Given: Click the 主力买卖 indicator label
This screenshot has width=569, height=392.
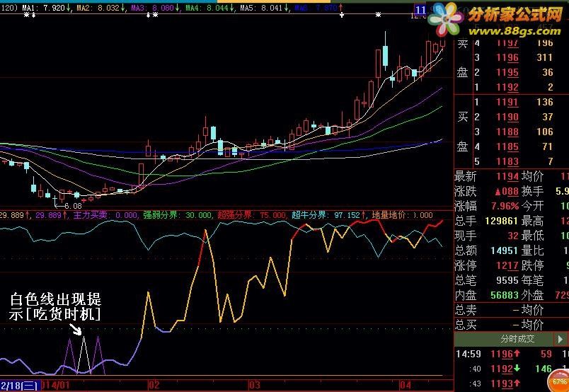Looking at the screenshot, I should pyautogui.click(x=105, y=215).
